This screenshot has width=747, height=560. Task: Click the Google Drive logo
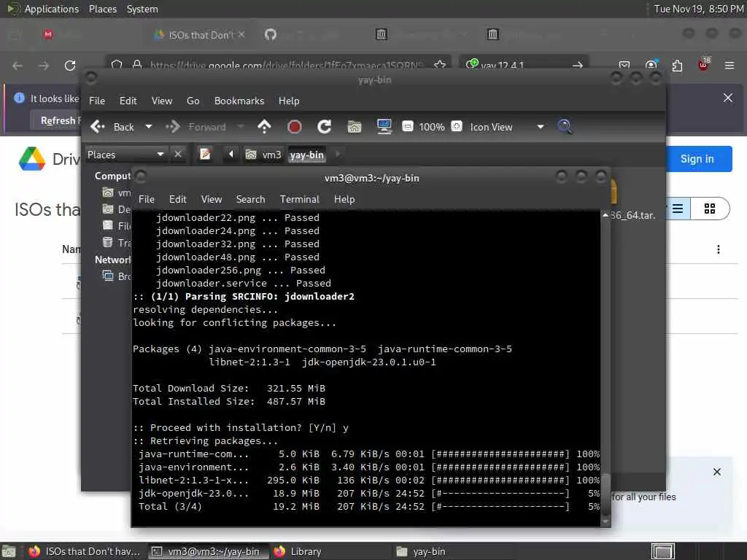(x=32, y=158)
